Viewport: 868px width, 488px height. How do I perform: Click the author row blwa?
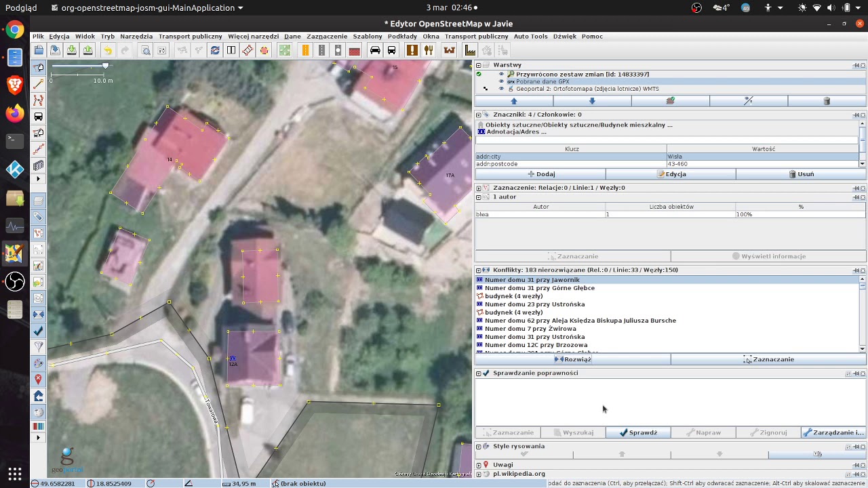[x=671, y=214]
